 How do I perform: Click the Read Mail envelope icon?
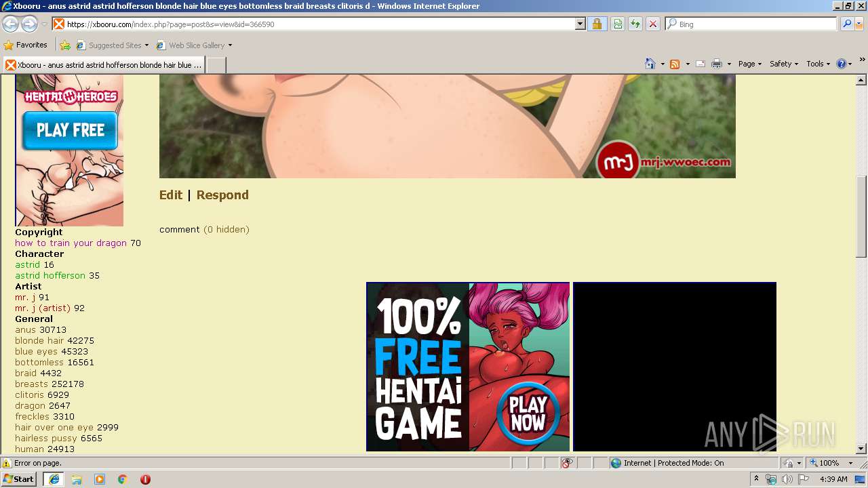point(701,64)
